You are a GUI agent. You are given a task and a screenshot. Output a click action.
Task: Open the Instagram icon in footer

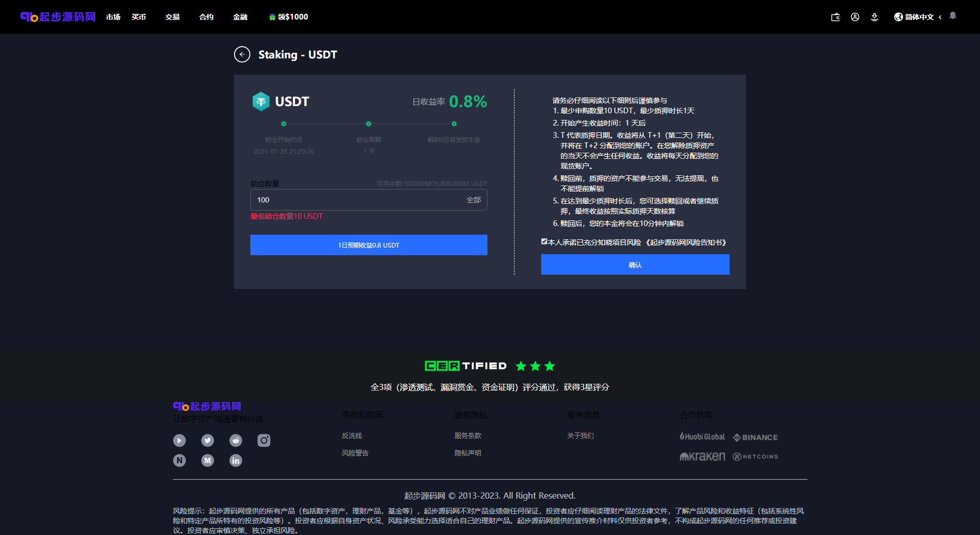[264, 440]
